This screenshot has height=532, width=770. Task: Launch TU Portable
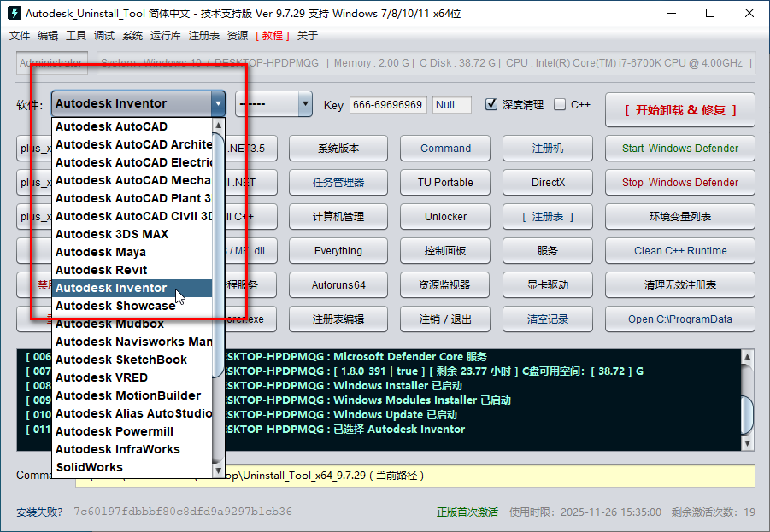445,182
